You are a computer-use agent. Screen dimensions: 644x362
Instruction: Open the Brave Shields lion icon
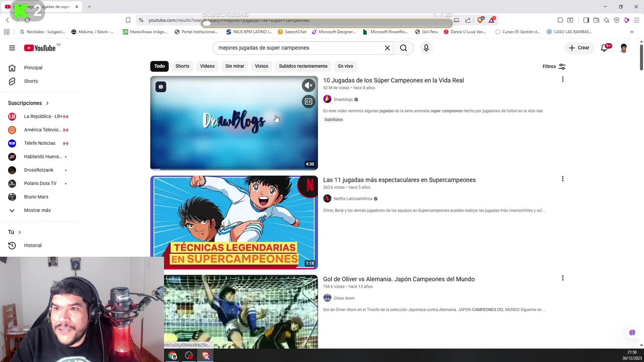point(480,20)
